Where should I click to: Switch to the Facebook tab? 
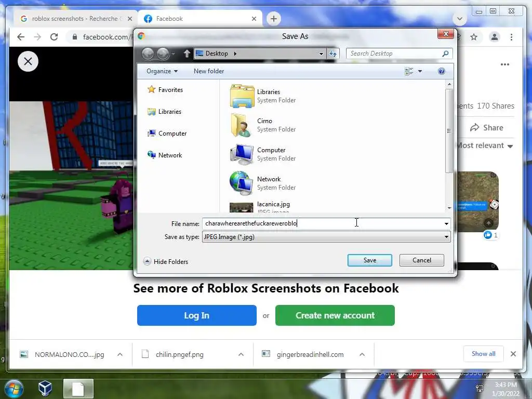click(200, 19)
